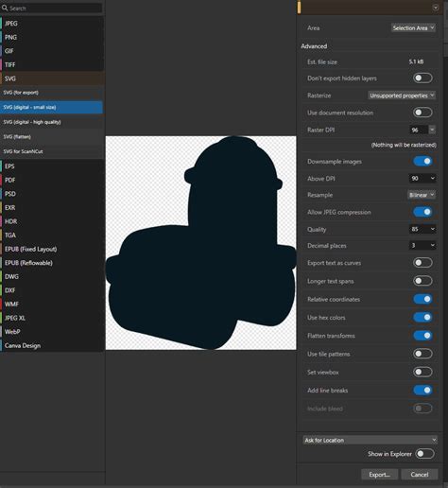Click the Search formats field

(x=52, y=8)
